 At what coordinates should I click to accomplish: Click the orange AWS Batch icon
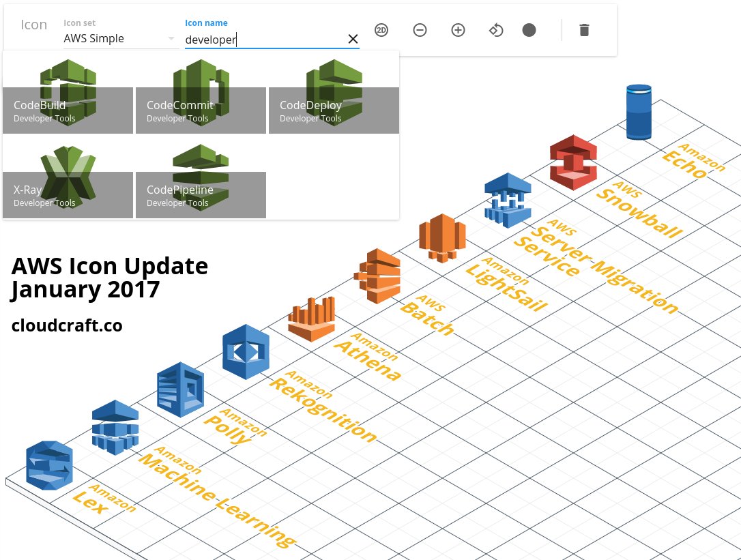(x=377, y=276)
